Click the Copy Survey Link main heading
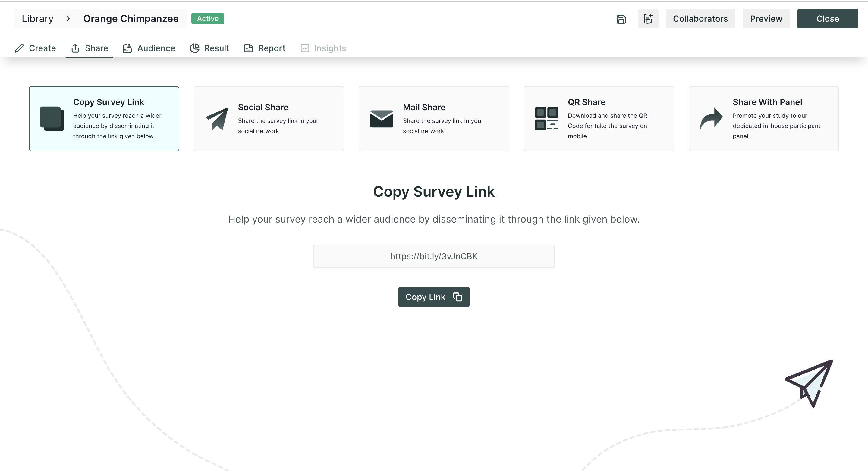Screen dimensions: 868x471 click(434, 192)
